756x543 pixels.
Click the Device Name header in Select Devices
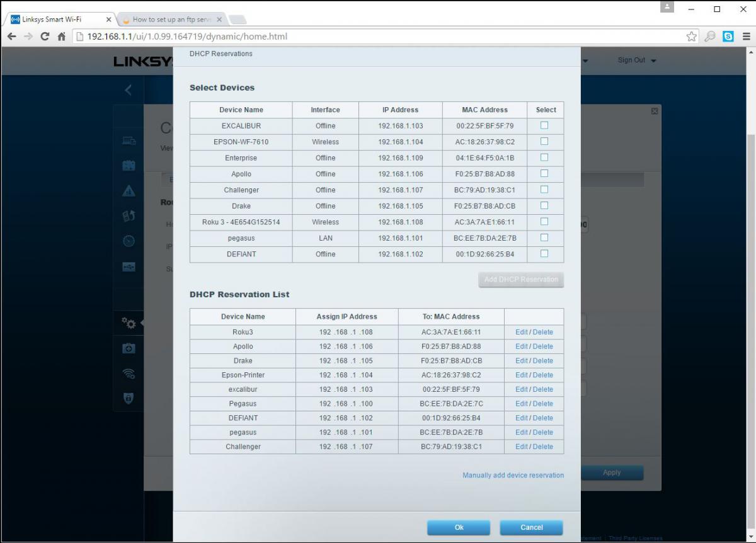[241, 110]
